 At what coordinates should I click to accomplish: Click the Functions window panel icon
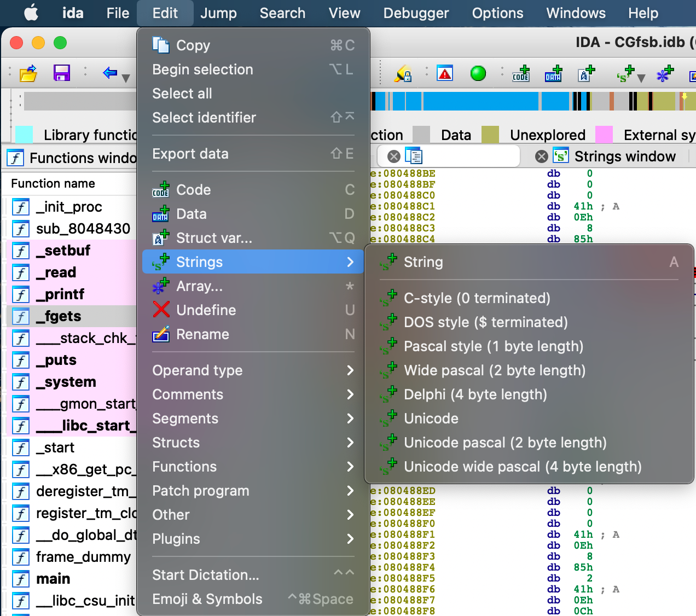(15, 158)
